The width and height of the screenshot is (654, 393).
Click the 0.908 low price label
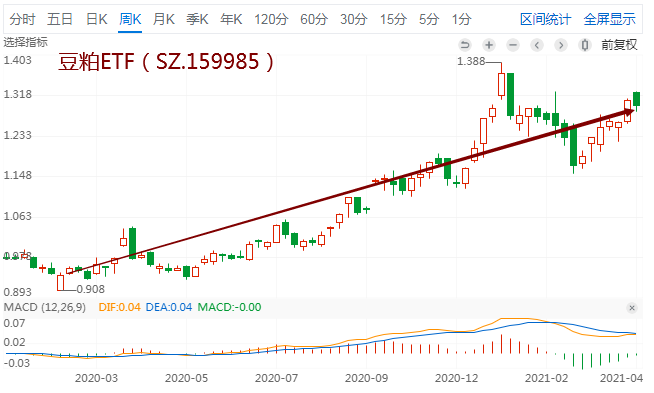point(91,289)
